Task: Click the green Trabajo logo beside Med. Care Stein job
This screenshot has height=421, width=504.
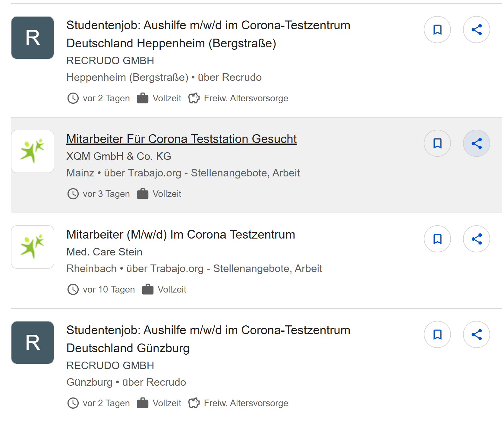Action: [x=32, y=247]
